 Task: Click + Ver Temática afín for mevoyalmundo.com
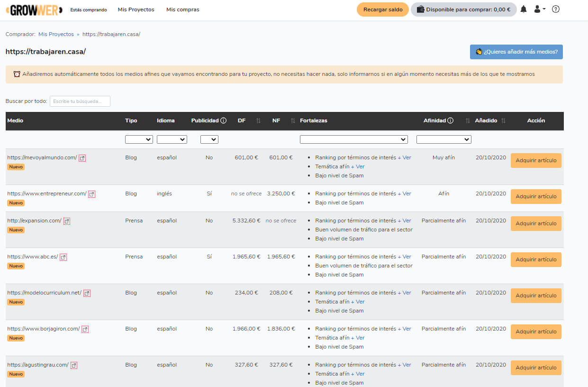click(358, 166)
